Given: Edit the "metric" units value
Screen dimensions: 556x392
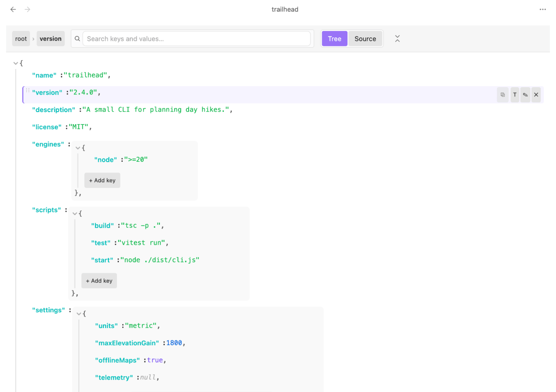Looking at the screenshot, I should click(x=140, y=326).
